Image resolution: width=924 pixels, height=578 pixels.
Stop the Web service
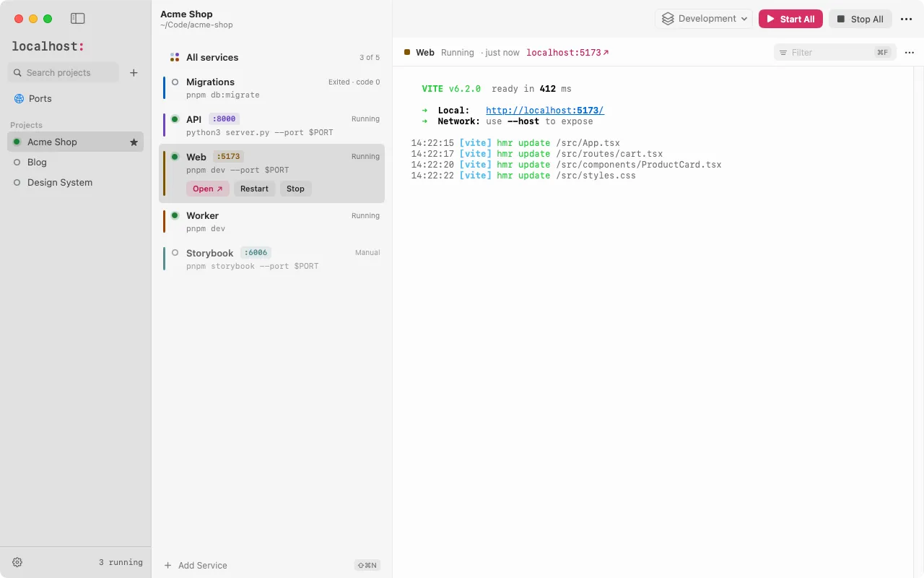click(x=295, y=189)
